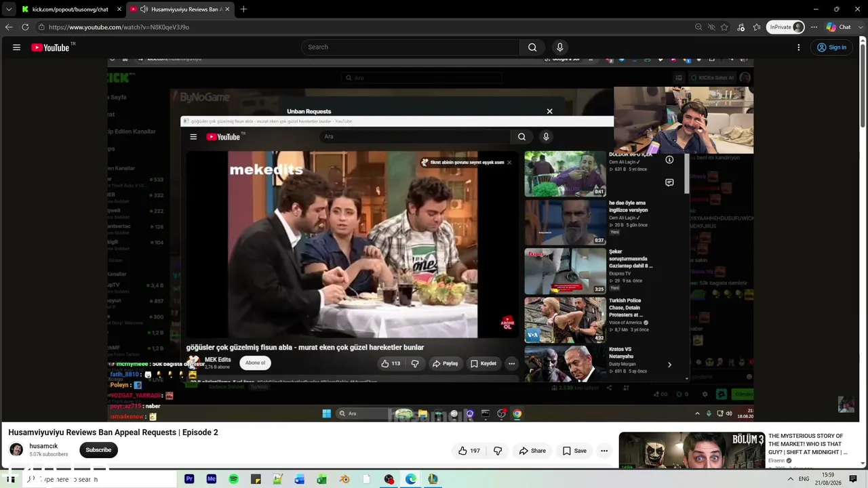Viewport: 868px width, 488px height.
Task: Open the browser zoom magnifier icon
Action: tap(698, 27)
